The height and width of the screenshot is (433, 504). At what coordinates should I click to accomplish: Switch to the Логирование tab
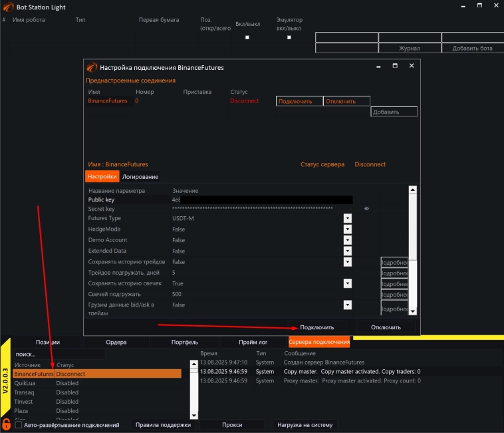[x=140, y=177]
